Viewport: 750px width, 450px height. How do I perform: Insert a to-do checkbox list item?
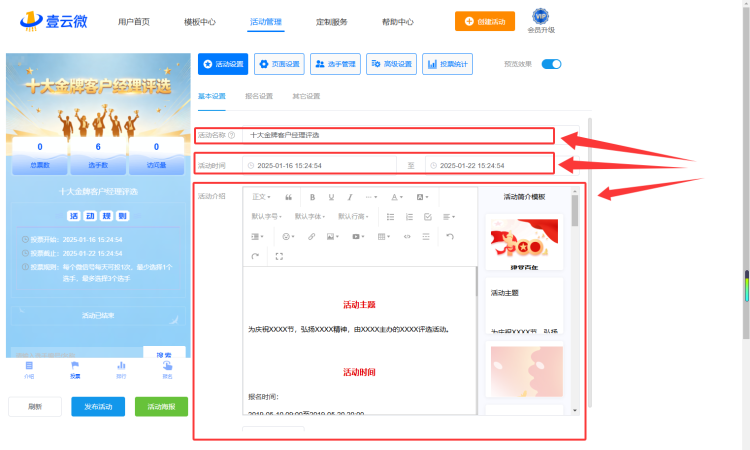click(x=428, y=217)
